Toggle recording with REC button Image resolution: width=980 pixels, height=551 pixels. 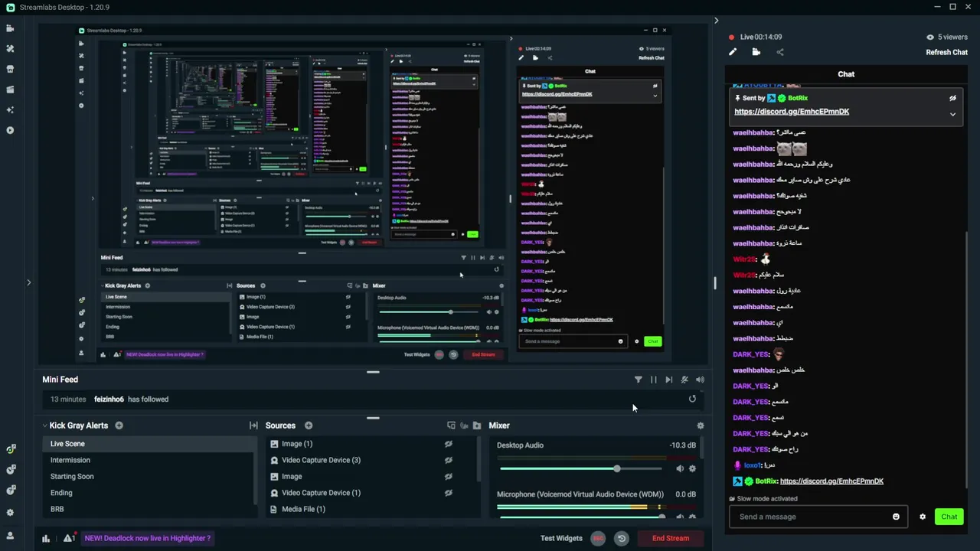pyautogui.click(x=598, y=538)
